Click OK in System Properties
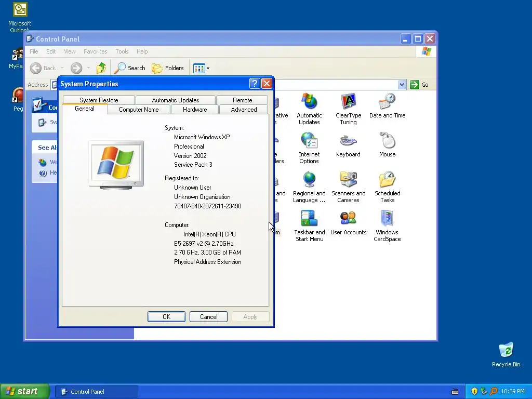Screen dimensions: 532x399 coord(167,316)
